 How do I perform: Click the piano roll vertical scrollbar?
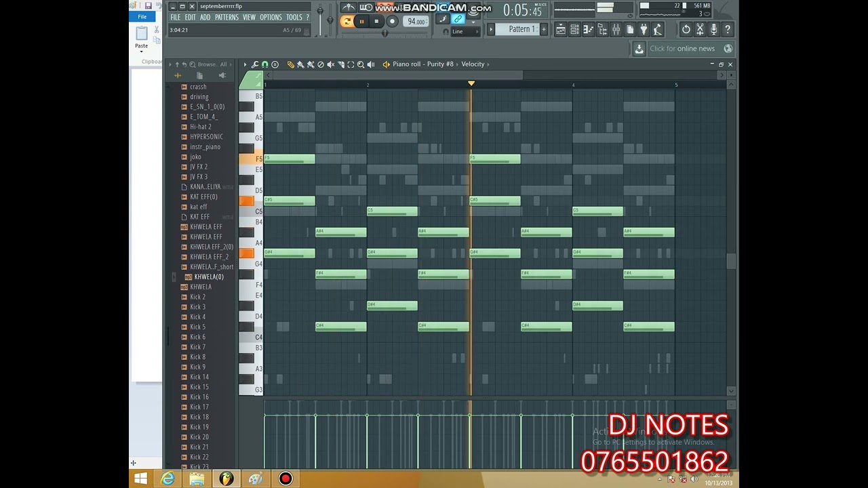click(x=730, y=262)
